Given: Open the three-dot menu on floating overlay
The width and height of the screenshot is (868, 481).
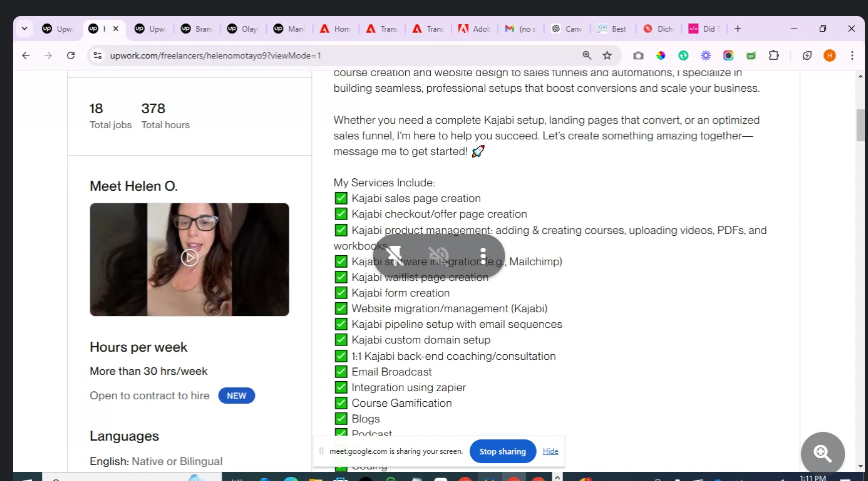Looking at the screenshot, I should point(483,256).
